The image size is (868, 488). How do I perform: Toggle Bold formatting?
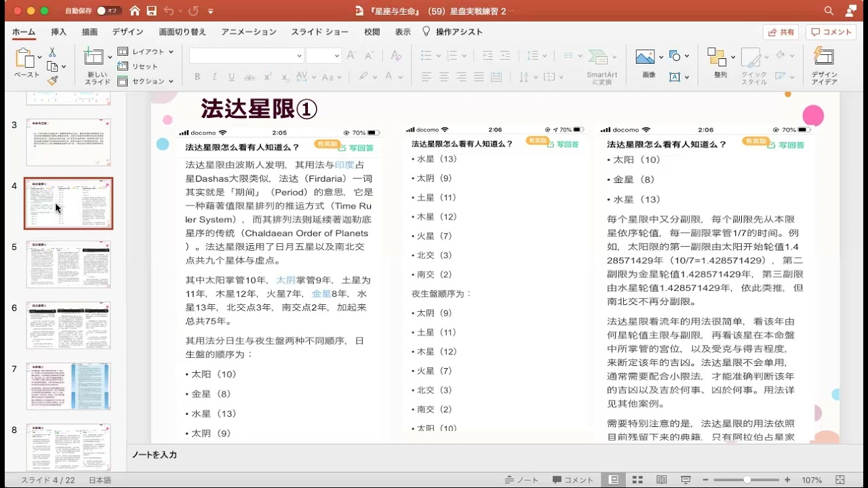pos(197,77)
